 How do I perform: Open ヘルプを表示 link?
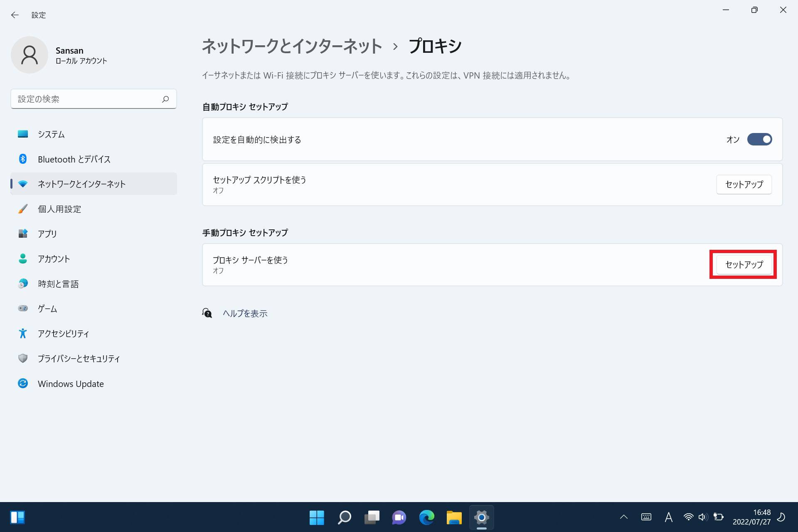[x=245, y=313]
